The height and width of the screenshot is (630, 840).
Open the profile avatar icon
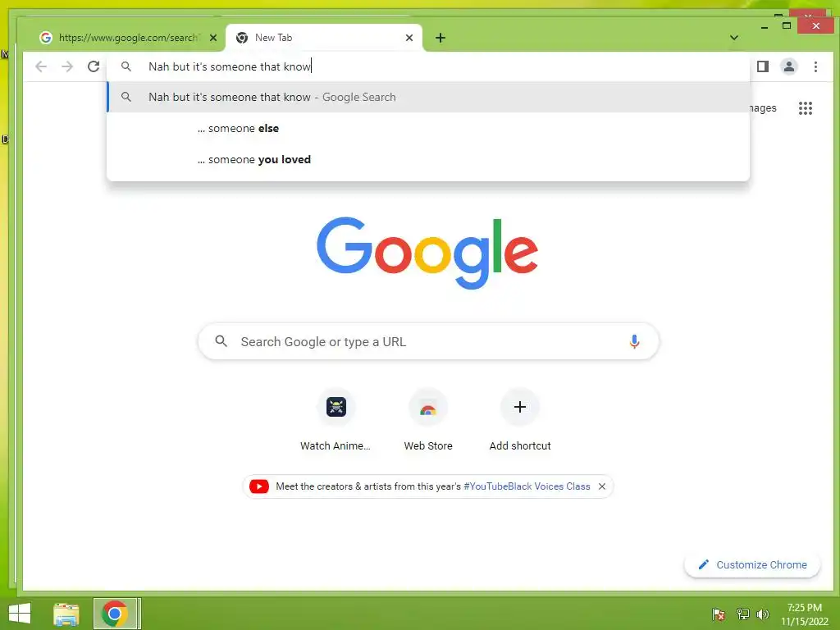pos(789,66)
